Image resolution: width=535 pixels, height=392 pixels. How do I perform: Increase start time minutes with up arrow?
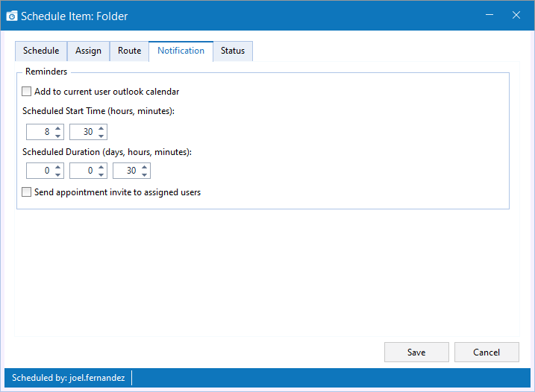101,128
